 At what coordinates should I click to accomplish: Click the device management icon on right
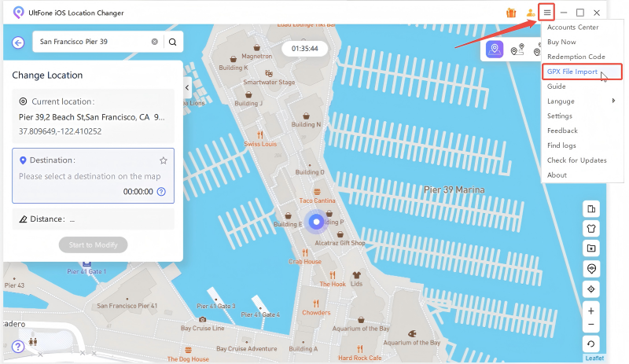point(591,208)
